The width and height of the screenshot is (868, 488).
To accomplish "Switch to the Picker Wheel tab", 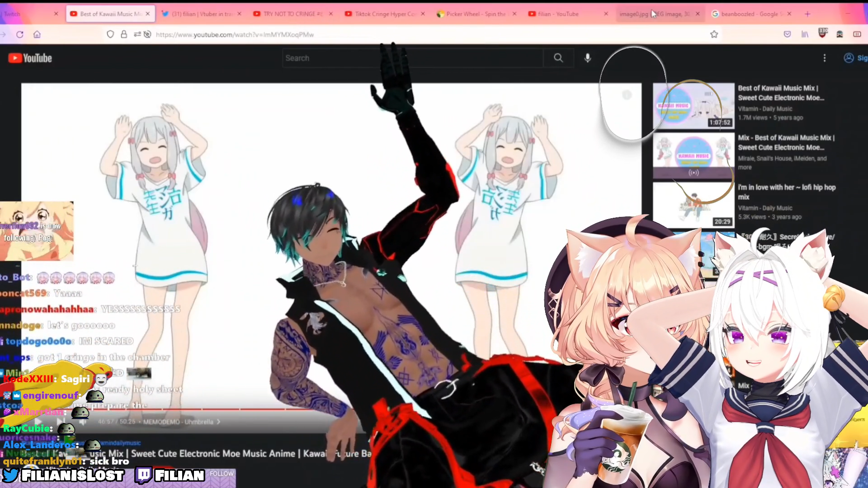I will pos(476,14).
